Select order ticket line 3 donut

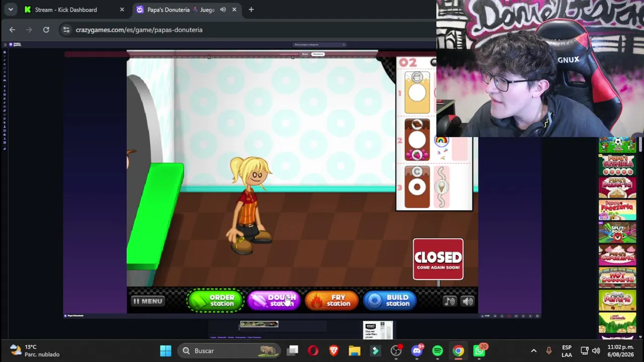[417, 187]
